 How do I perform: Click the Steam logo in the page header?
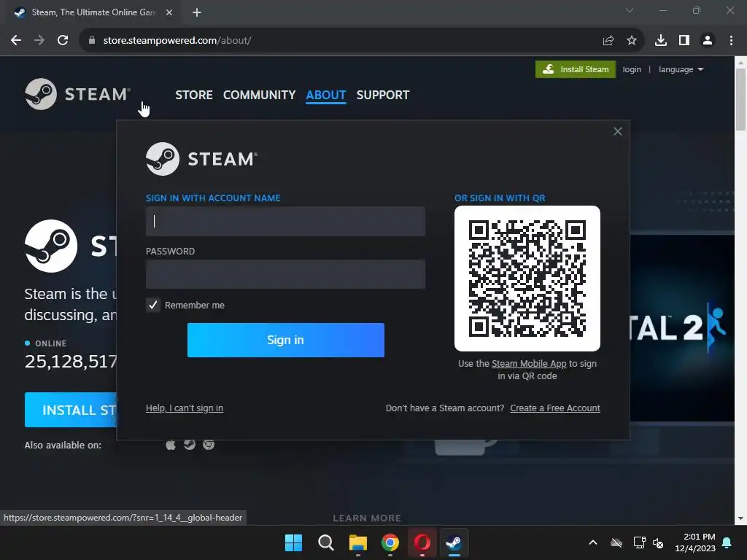[77, 94]
